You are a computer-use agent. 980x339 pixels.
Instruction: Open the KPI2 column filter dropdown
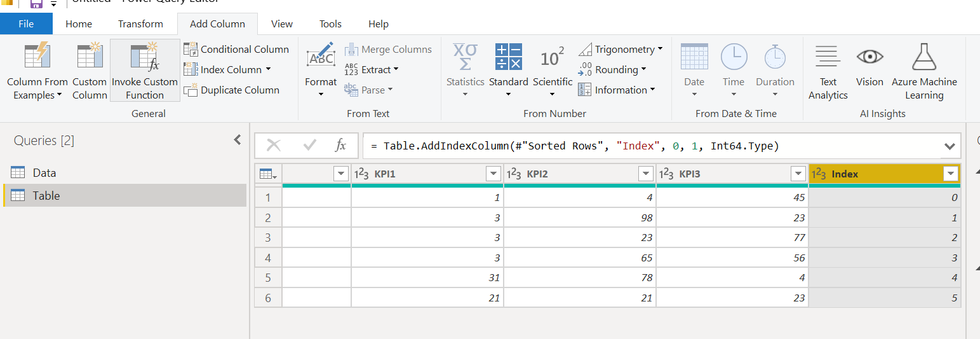(646, 174)
